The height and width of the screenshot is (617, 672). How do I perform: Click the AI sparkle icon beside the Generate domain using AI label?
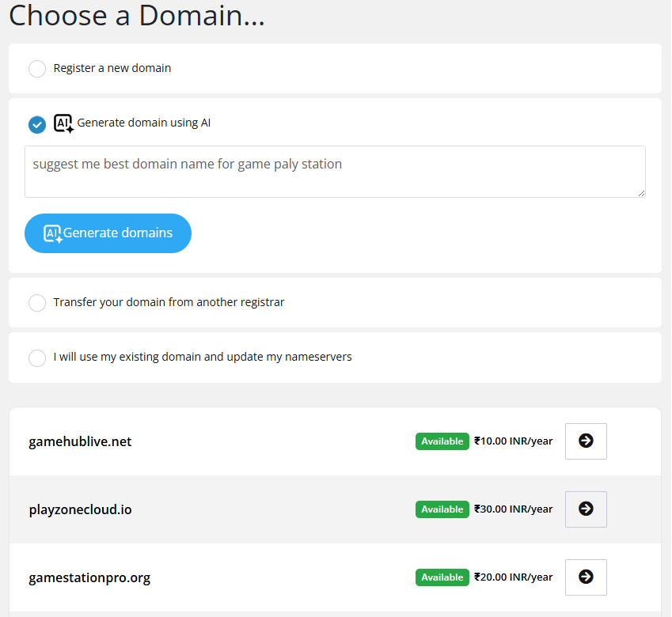pyautogui.click(x=63, y=123)
